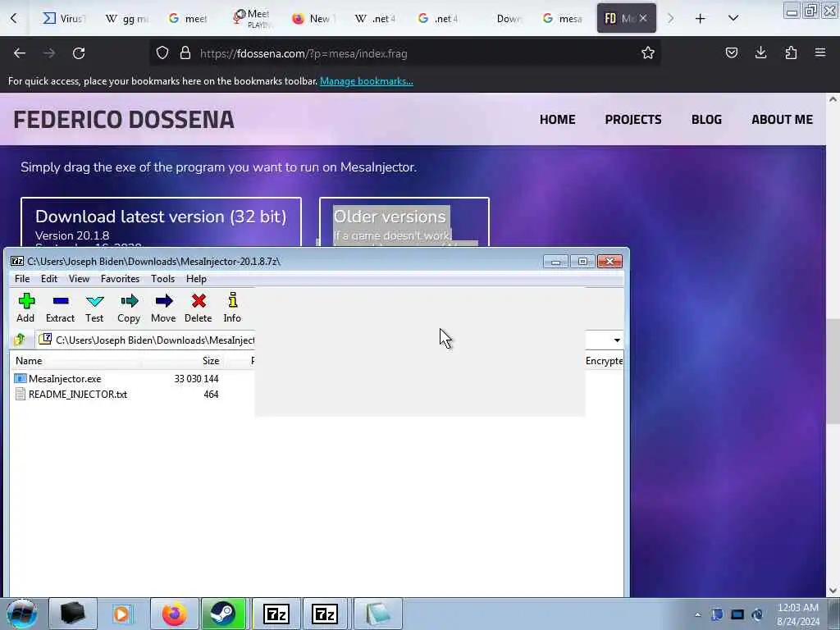Bookmark this page with the star icon
Screen dimensions: 840x630
click(x=648, y=53)
